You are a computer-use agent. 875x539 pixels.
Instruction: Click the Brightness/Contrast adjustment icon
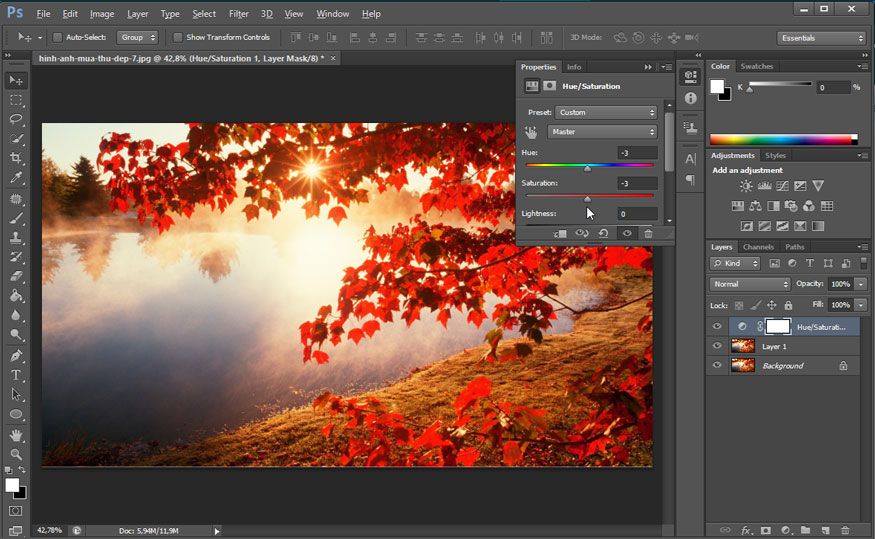pos(746,186)
